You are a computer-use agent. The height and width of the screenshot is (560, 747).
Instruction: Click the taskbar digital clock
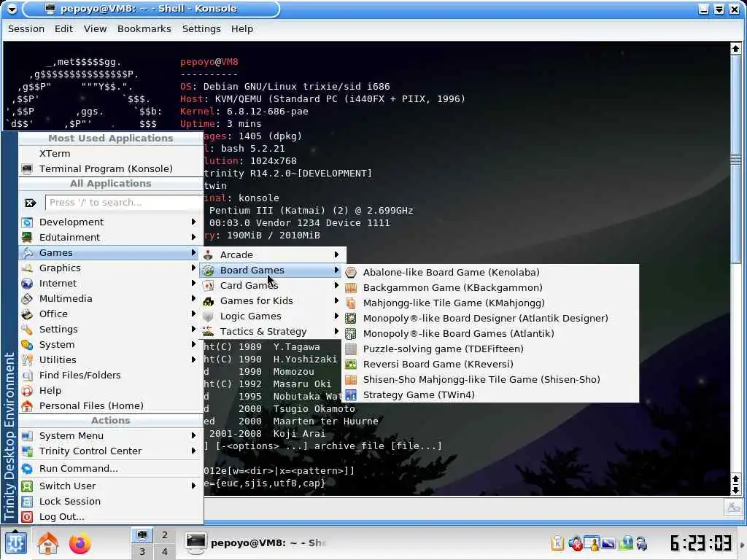tap(701, 542)
